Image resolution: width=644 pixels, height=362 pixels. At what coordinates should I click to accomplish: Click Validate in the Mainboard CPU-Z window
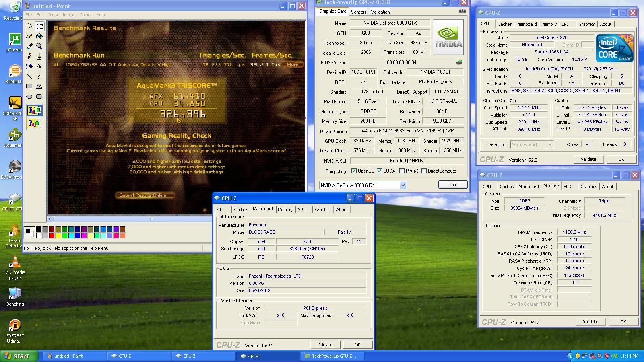(x=325, y=345)
